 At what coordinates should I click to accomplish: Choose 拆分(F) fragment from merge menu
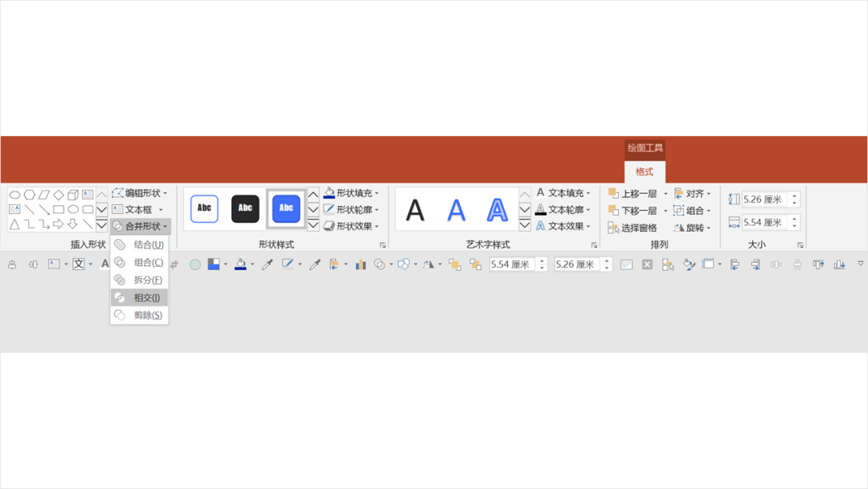(x=140, y=280)
